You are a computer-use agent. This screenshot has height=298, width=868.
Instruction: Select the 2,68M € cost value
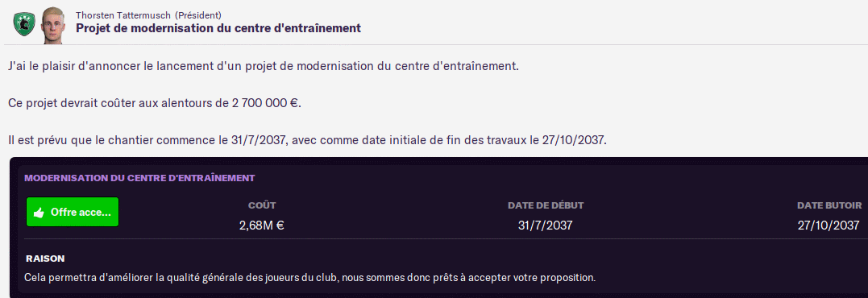pyautogui.click(x=262, y=225)
